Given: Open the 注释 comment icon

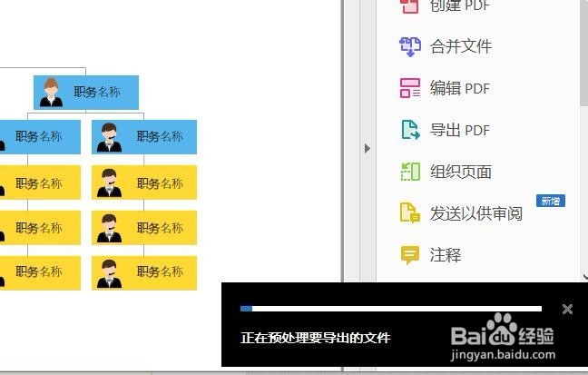Looking at the screenshot, I should pyautogui.click(x=410, y=255).
